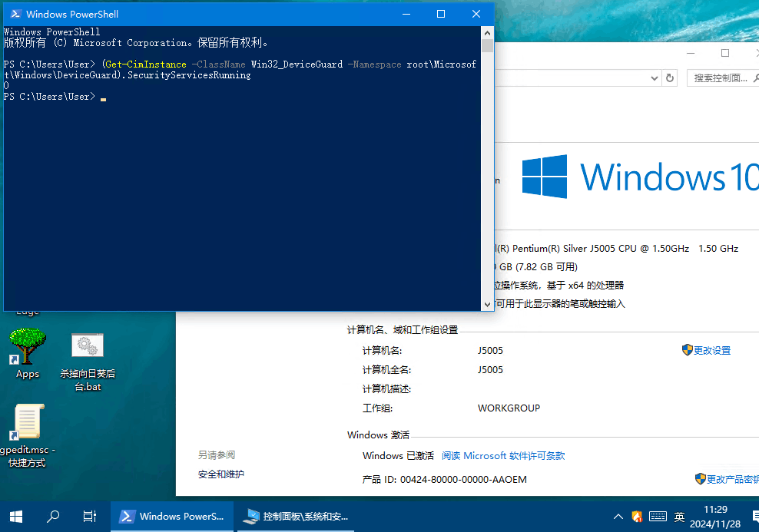Click refresh icon in Control Panel address bar
Screen dimensions: 759x532
(670, 78)
